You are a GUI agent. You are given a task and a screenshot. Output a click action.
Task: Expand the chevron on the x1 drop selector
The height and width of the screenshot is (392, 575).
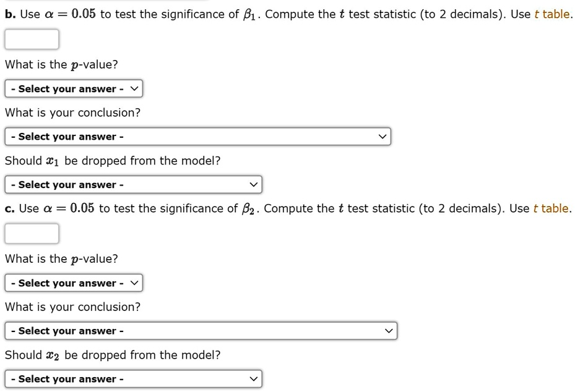[x=254, y=184]
